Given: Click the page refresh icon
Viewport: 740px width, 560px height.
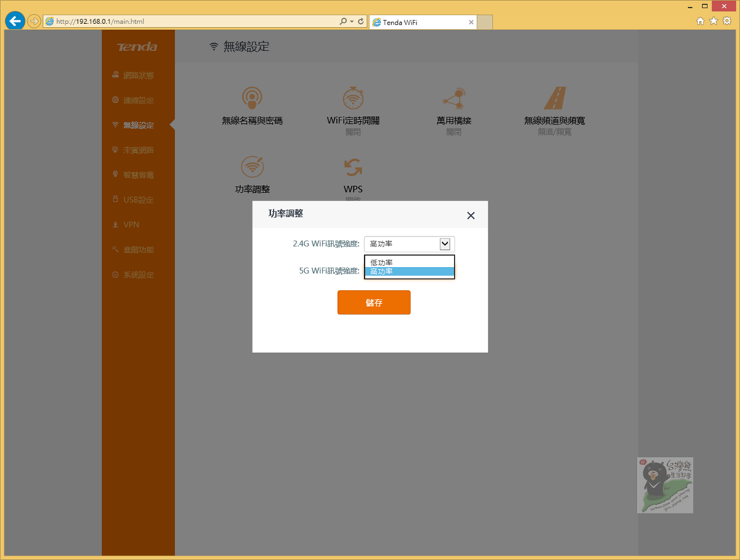Looking at the screenshot, I should [361, 21].
